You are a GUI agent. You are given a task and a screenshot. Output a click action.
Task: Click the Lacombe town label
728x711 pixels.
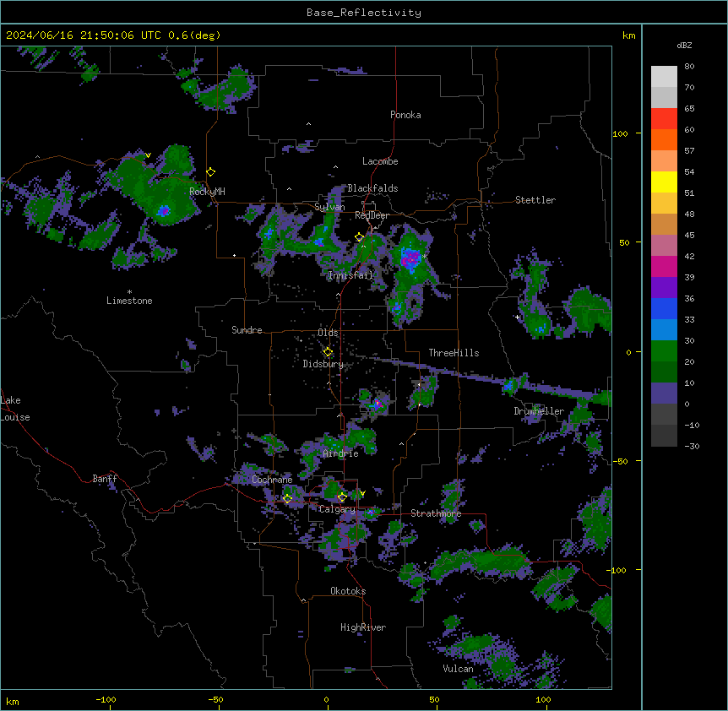tap(380, 161)
